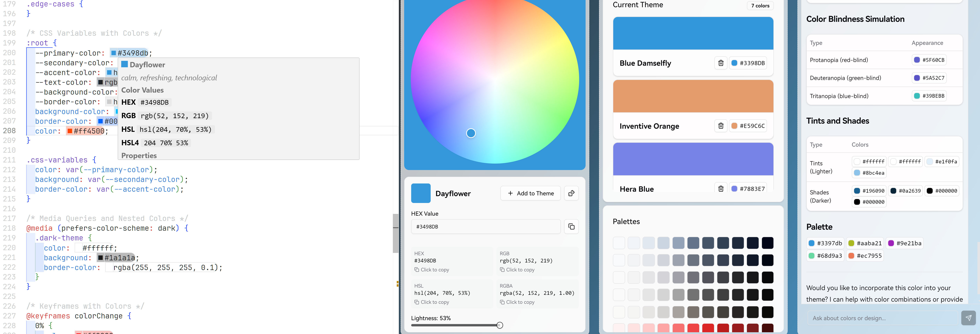980x334 pixels.
Task: Click the share icon beside Add to Theme
Action: [x=571, y=193]
